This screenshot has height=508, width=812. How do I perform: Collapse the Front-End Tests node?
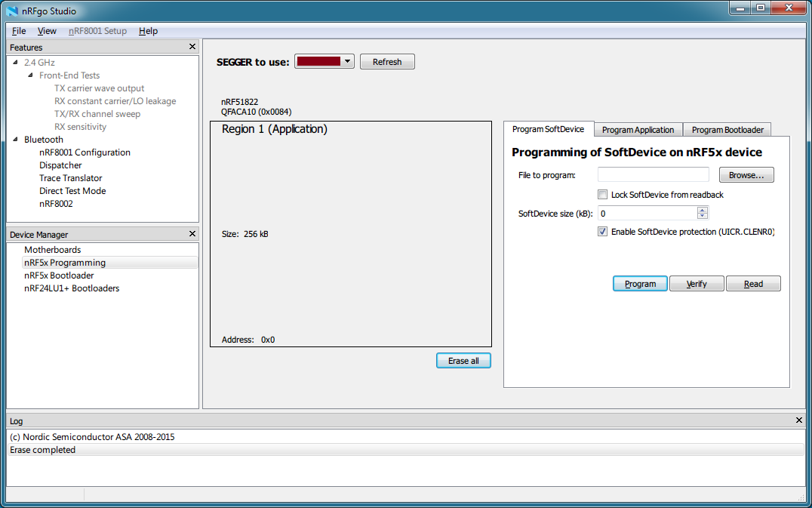coord(30,75)
